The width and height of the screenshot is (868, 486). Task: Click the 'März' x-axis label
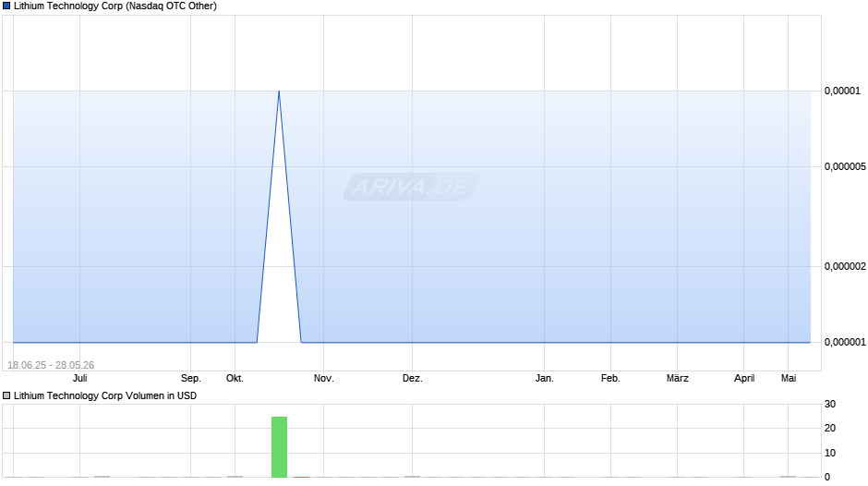[x=678, y=378]
